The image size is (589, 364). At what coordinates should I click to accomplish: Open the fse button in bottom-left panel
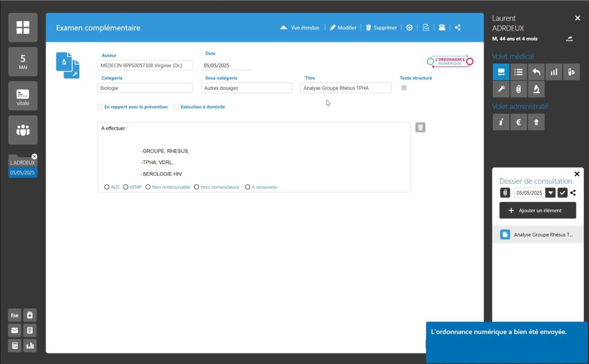click(x=14, y=315)
